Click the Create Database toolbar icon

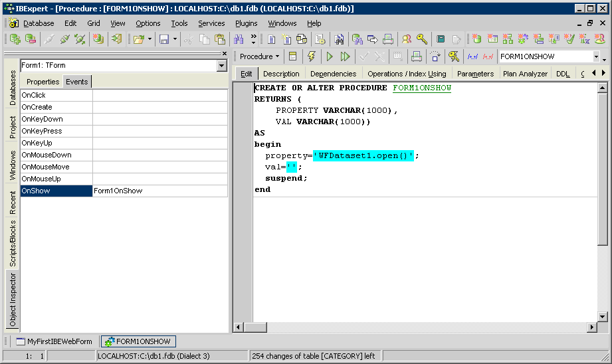pyautogui.click(x=98, y=39)
